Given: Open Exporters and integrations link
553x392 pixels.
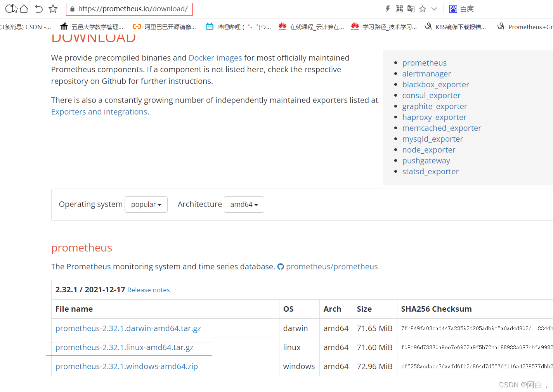Looking at the screenshot, I should (x=99, y=112).
